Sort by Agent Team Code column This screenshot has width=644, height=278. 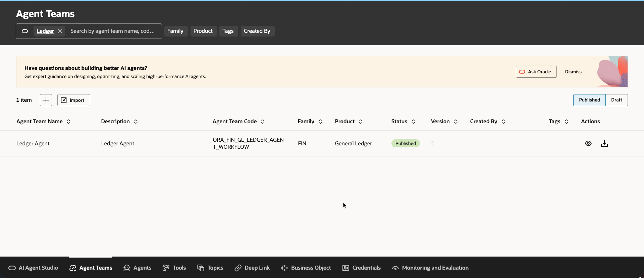pyautogui.click(x=263, y=122)
